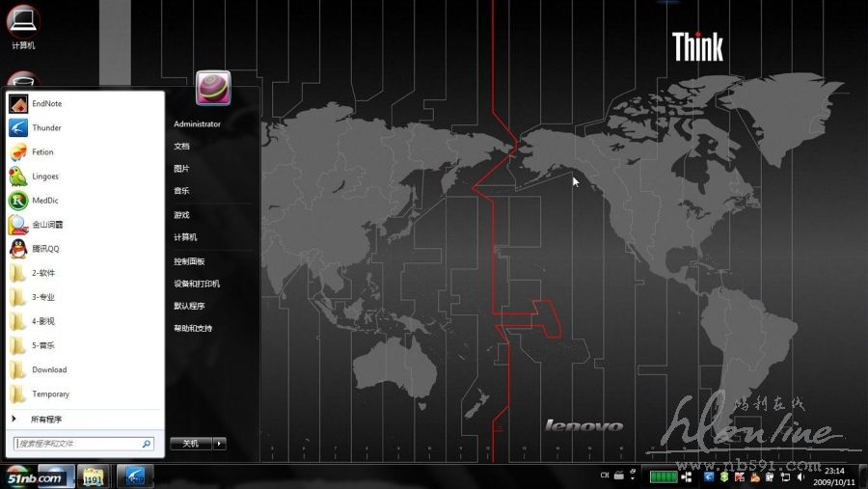Open the 2-软件 folder
This screenshot has height=489, width=868.
coord(85,273)
